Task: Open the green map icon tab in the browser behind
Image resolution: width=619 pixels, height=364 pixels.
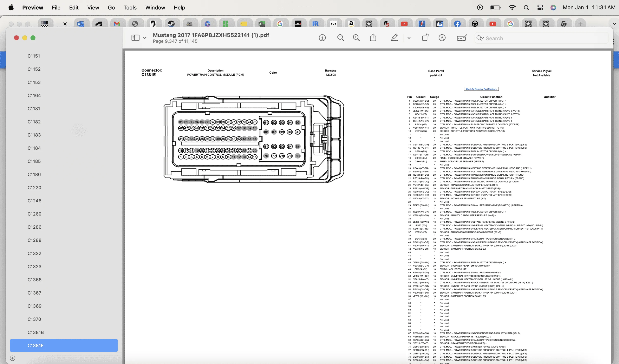Action: pos(225,24)
